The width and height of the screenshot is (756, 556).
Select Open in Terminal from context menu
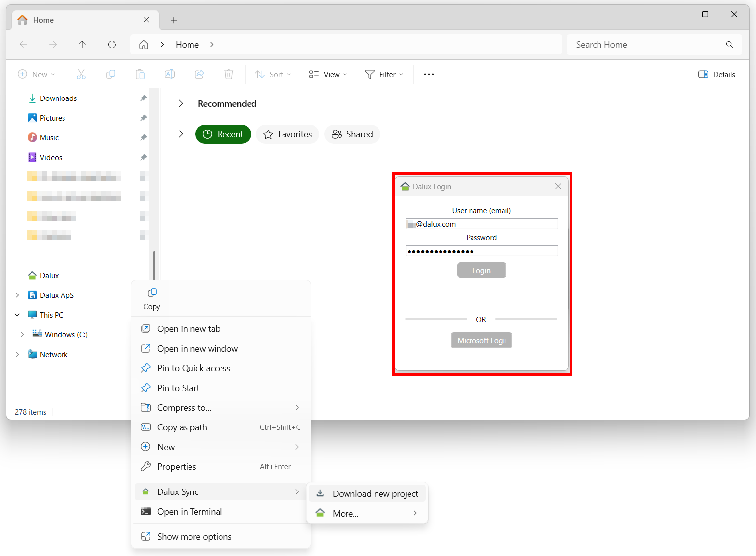click(190, 512)
